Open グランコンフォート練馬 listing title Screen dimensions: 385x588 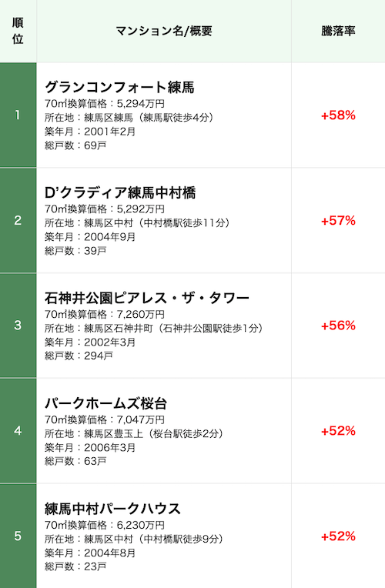pyautogui.click(x=119, y=88)
